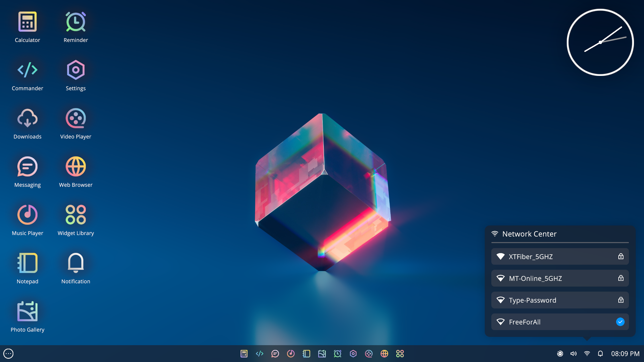Expand the notification bell in tray
Image resolution: width=644 pixels, height=362 pixels.
(x=600, y=354)
